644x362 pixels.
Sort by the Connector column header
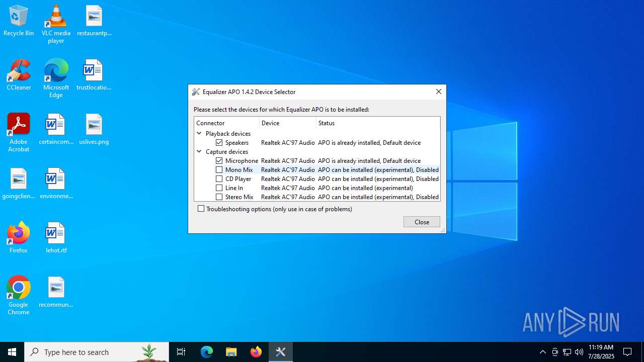tap(226, 123)
